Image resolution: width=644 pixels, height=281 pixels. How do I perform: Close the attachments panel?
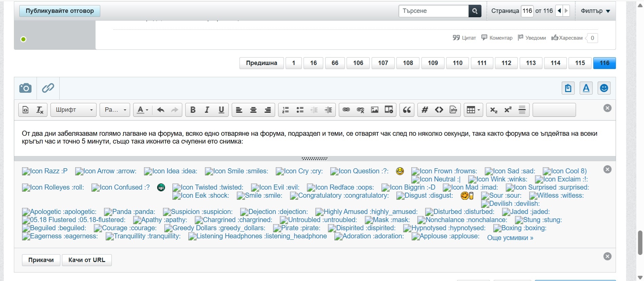607,256
